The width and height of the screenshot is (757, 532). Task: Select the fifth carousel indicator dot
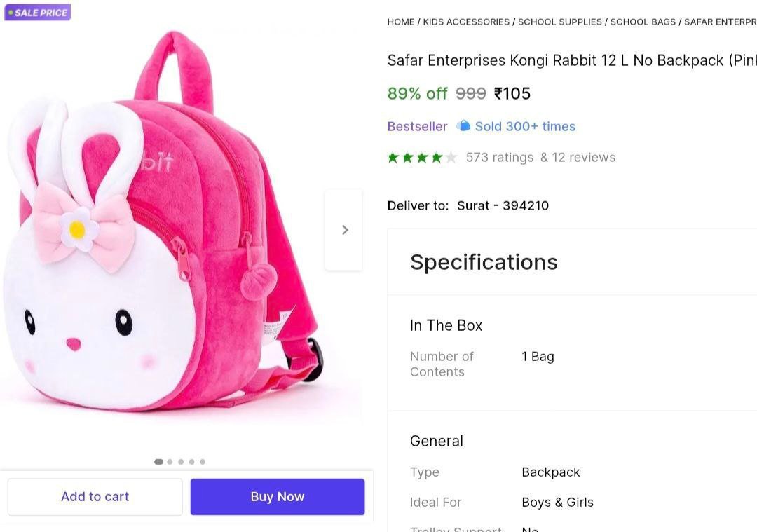(203, 462)
